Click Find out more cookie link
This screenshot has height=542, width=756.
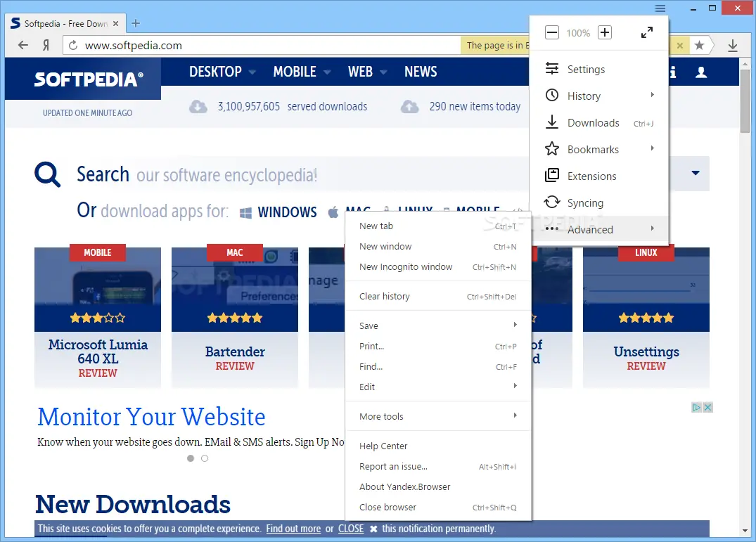tap(293, 529)
